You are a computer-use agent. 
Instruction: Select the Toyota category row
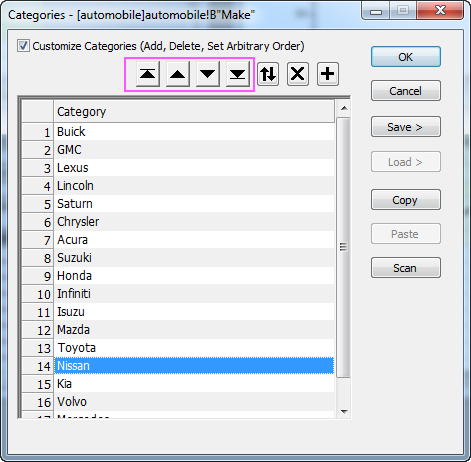point(194,348)
